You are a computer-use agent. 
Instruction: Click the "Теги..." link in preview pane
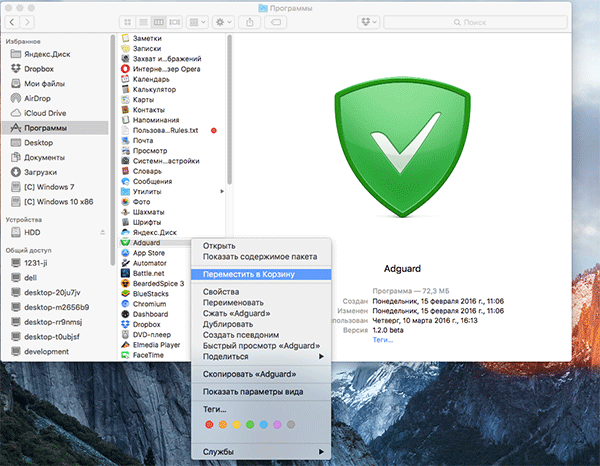click(383, 341)
